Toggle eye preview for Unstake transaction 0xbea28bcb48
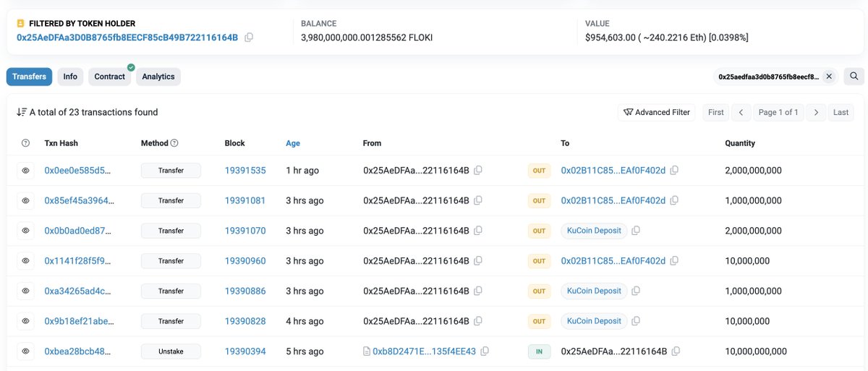 point(25,351)
